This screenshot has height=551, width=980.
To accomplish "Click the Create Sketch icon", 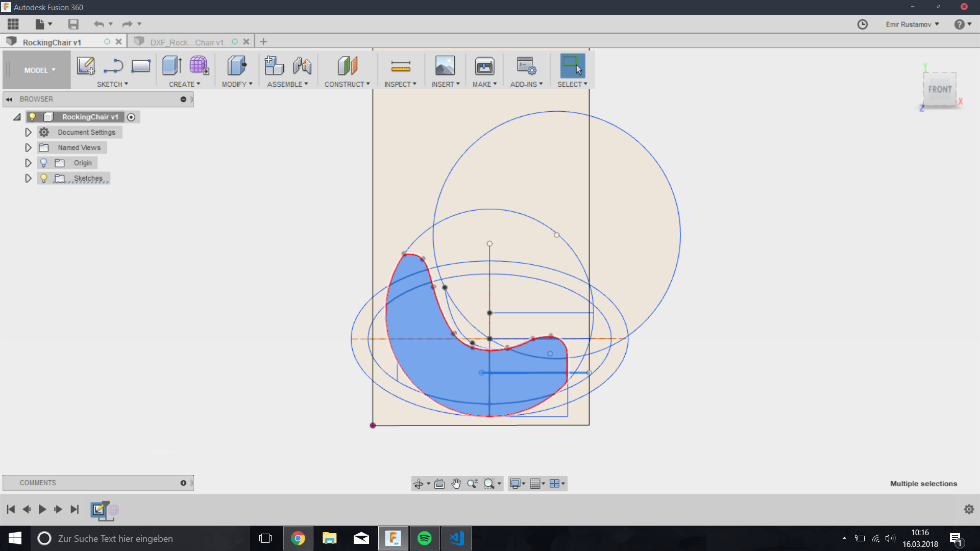I will [x=86, y=66].
